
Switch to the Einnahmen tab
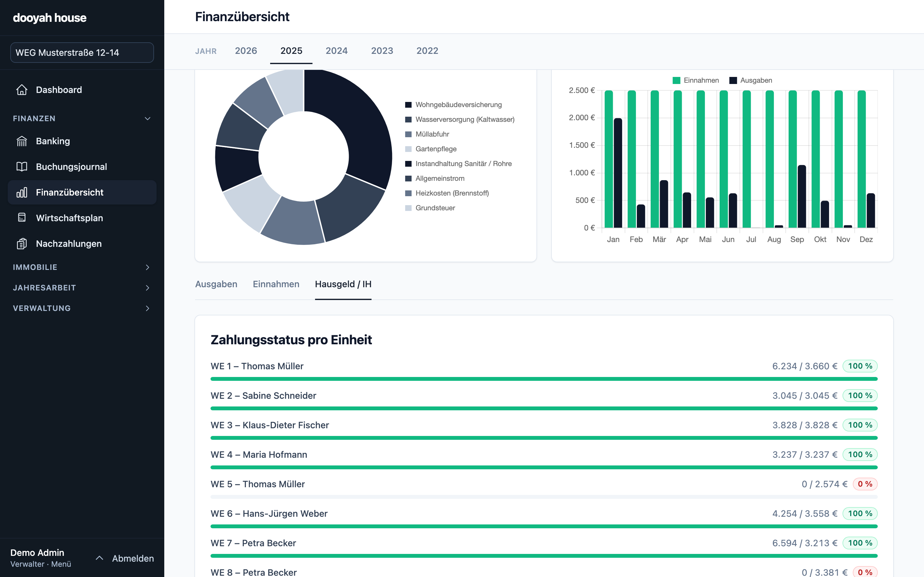click(276, 284)
